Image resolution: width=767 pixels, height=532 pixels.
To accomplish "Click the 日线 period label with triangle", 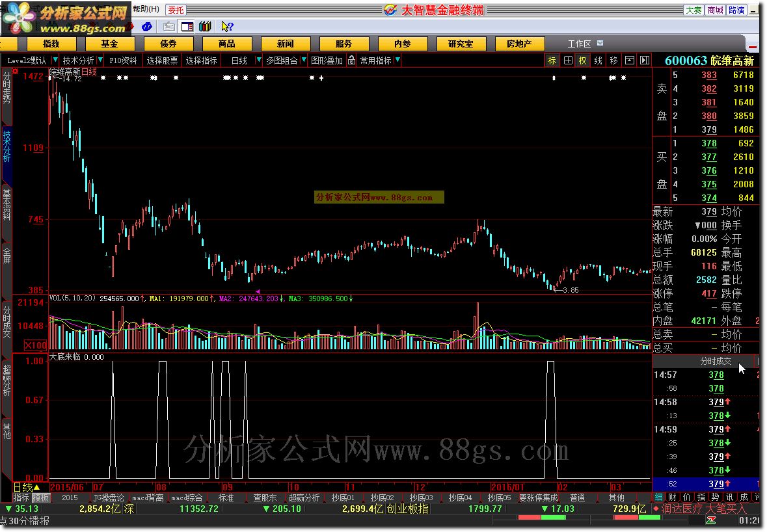I will pos(27,488).
